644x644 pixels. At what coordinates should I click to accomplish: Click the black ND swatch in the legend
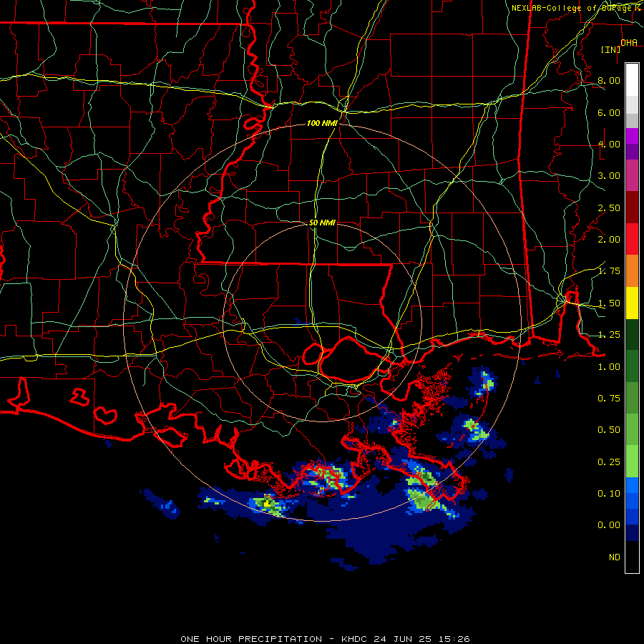[x=632, y=557]
